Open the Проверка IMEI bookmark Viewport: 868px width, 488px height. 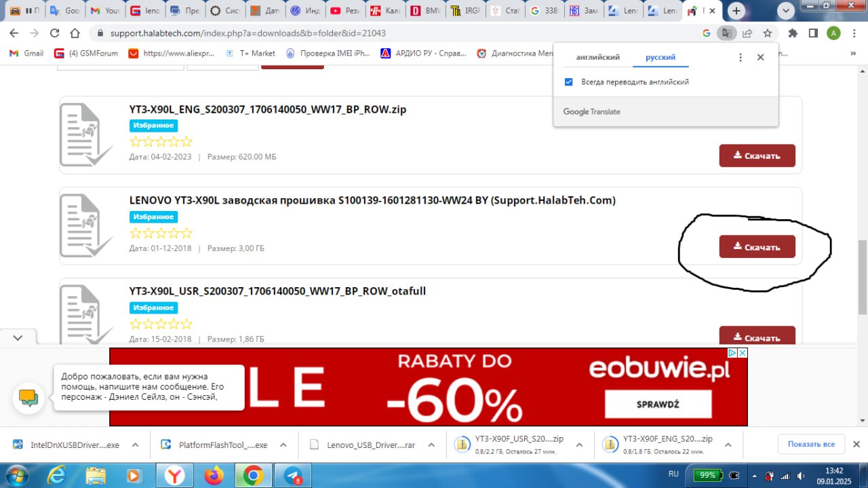pyautogui.click(x=328, y=53)
